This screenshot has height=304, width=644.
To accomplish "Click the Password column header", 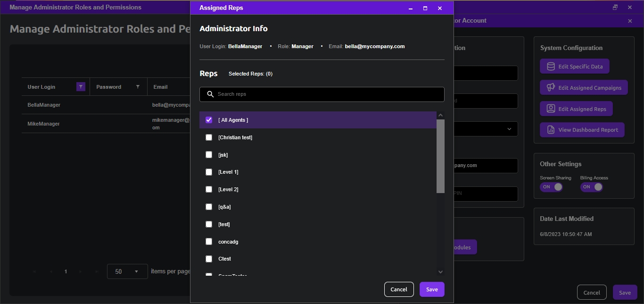I will click(x=118, y=87).
